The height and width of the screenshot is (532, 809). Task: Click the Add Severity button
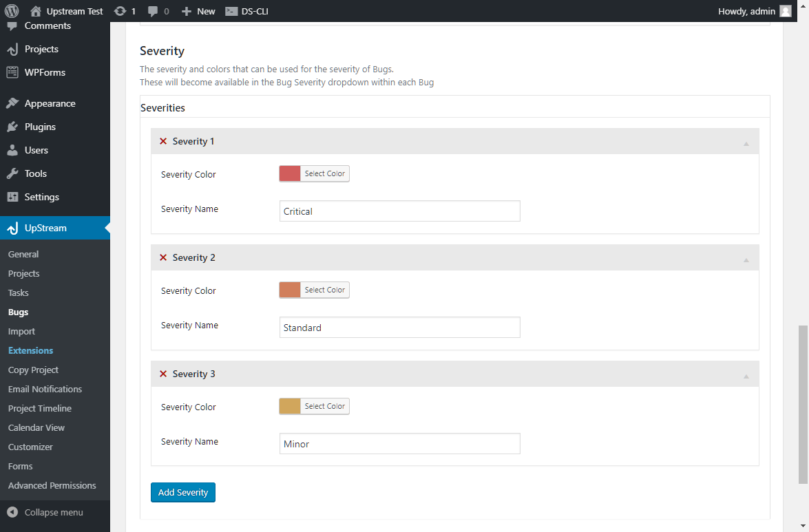[x=183, y=492]
